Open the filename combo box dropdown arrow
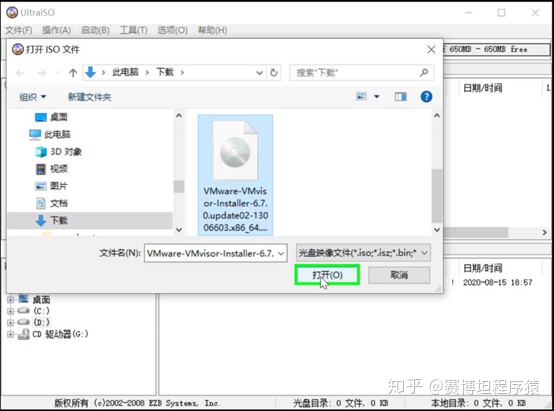The height and width of the screenshot is (411, 554). pyautogui.click(x=281, y=253)
